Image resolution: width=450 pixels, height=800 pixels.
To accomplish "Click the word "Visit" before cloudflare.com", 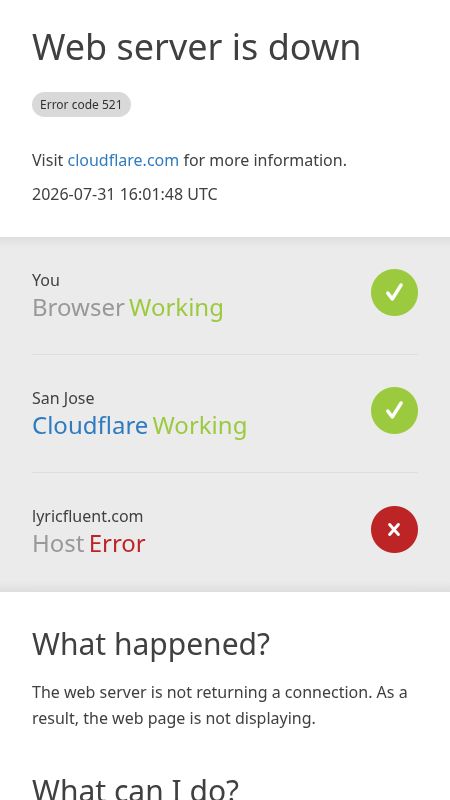I will pyautogui.click(x=48, y=160).
